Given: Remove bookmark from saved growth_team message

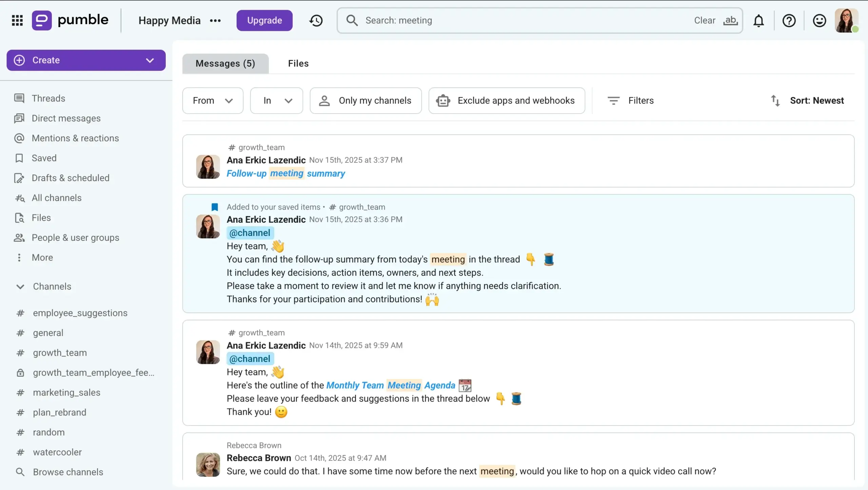Looking at the screenshot, I should click(215, 207).
